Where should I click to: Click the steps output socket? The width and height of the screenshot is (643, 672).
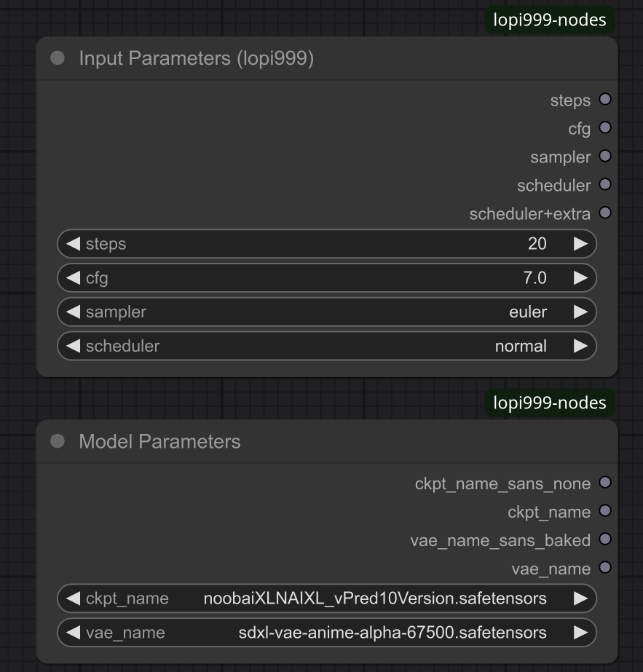pyautogui.click(x=604, y=100)
